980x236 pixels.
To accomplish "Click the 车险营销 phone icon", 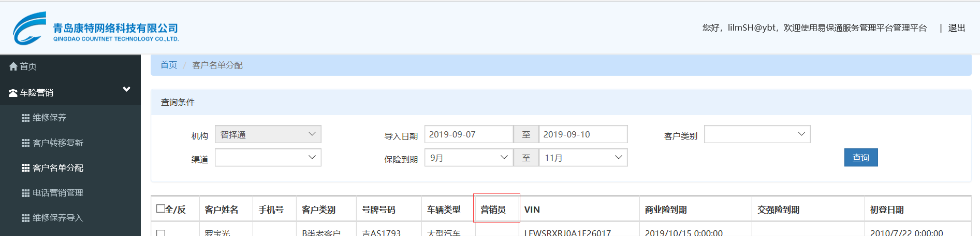I will tap(13, 93).
